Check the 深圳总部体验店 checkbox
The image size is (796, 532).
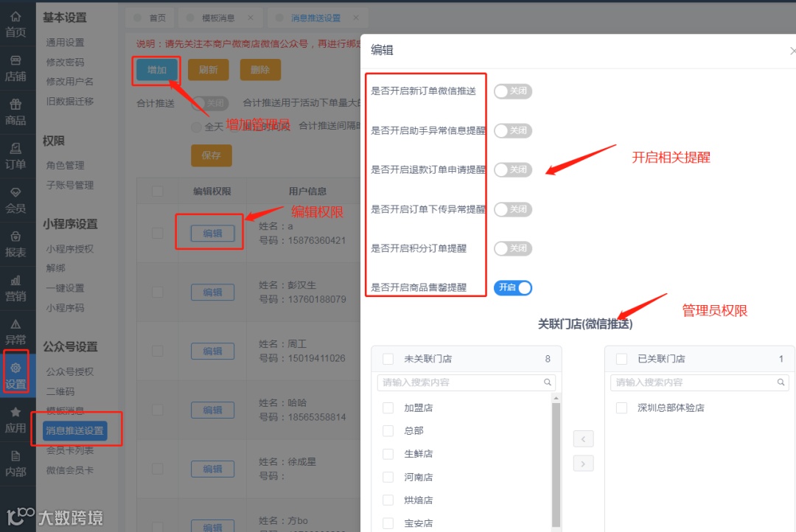click(621, 407)
